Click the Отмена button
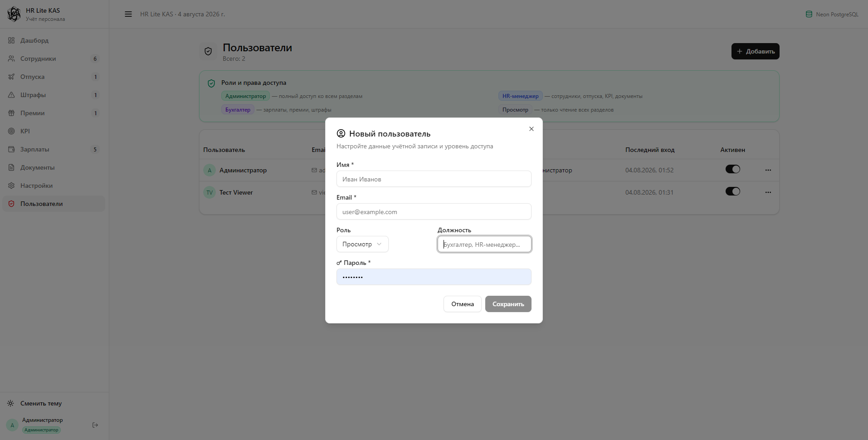Image resolution: width=868 pixels, height=440 pixels. click(462, 304)
